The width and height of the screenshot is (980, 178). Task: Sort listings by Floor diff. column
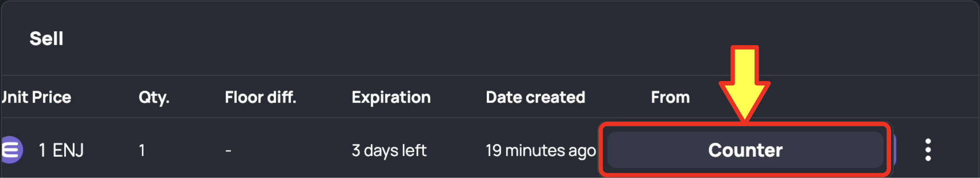(x=260, y=97)
